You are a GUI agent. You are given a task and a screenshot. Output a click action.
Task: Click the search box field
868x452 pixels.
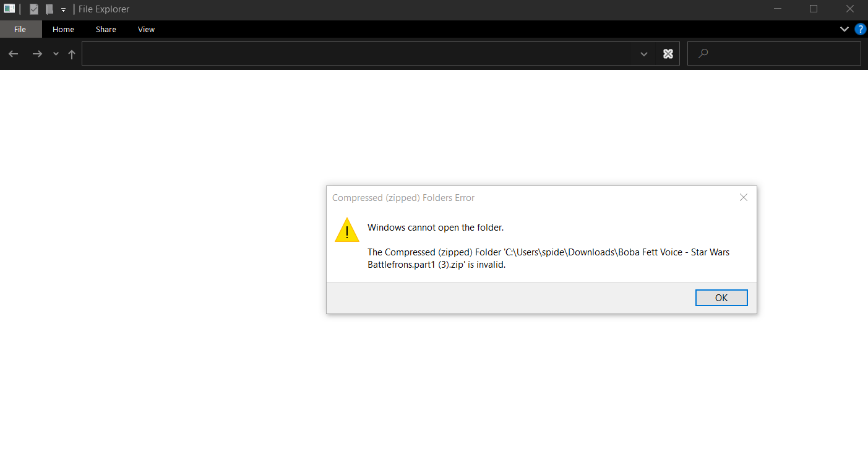click(x=774, y=54)
